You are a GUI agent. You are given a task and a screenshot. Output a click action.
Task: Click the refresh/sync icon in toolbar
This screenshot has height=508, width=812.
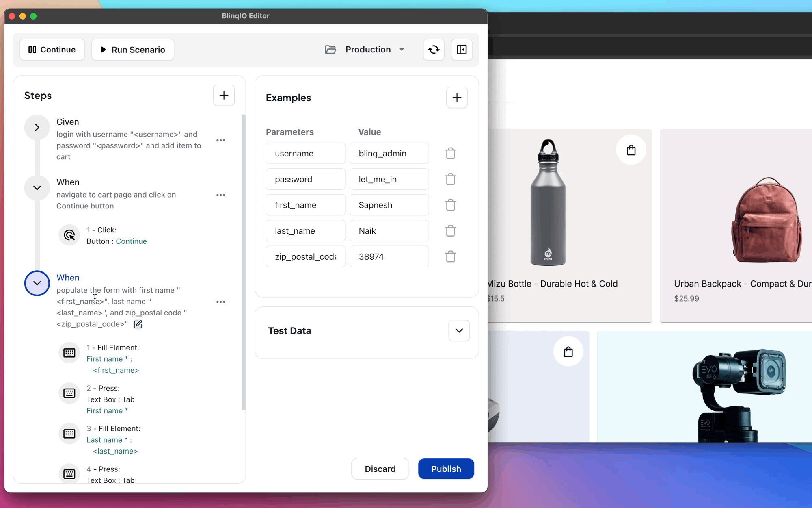(434, 49)
